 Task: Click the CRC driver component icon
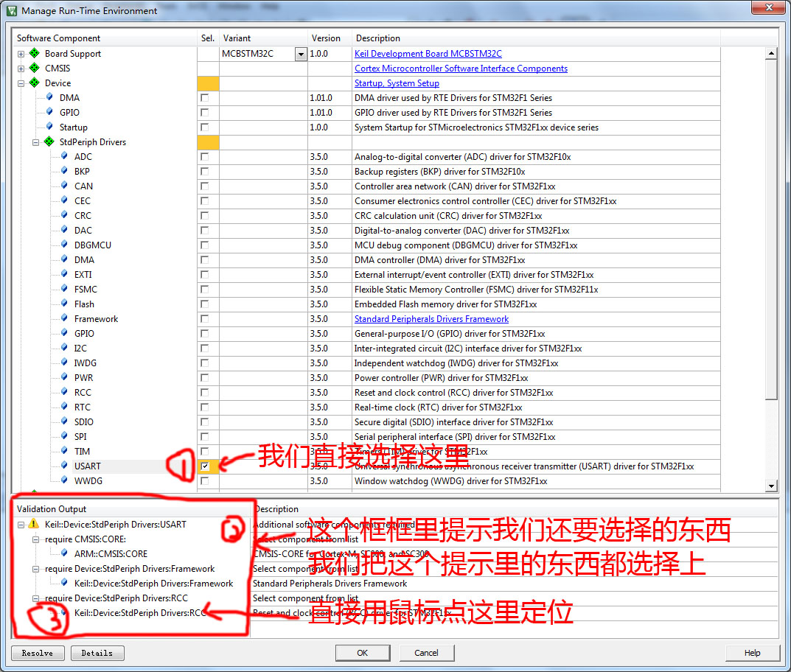pyautogui.click(x=64, y=214)
